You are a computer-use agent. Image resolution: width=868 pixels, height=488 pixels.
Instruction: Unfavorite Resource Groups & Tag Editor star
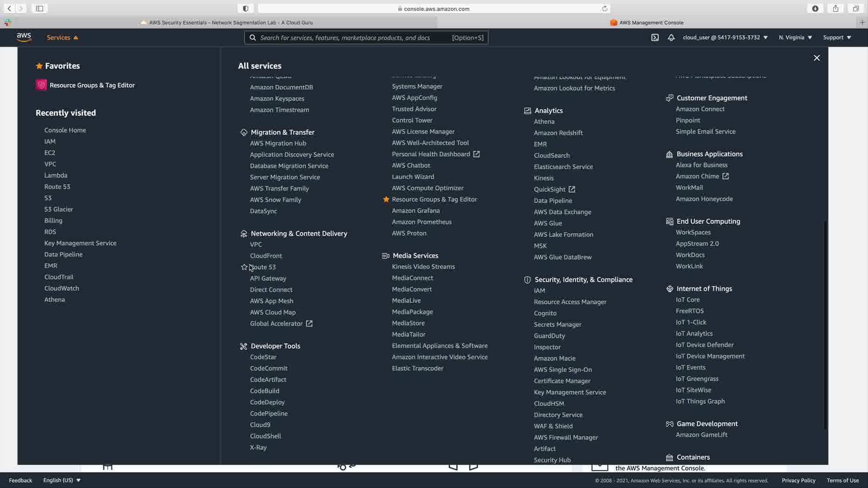tap(386, 199)
